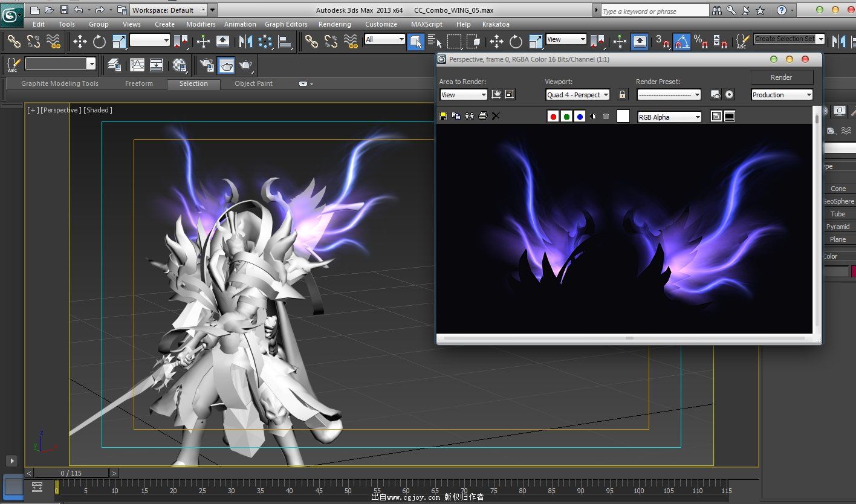This screenshot has height=504, width=856.
Task: Click the Render Production teapot icon
Action: [x=245, y=64]
